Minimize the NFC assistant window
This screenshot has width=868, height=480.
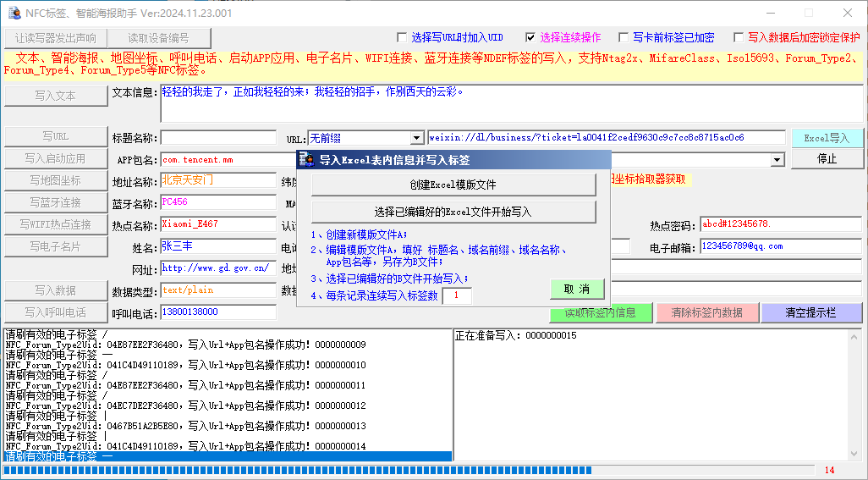[768, 13]
